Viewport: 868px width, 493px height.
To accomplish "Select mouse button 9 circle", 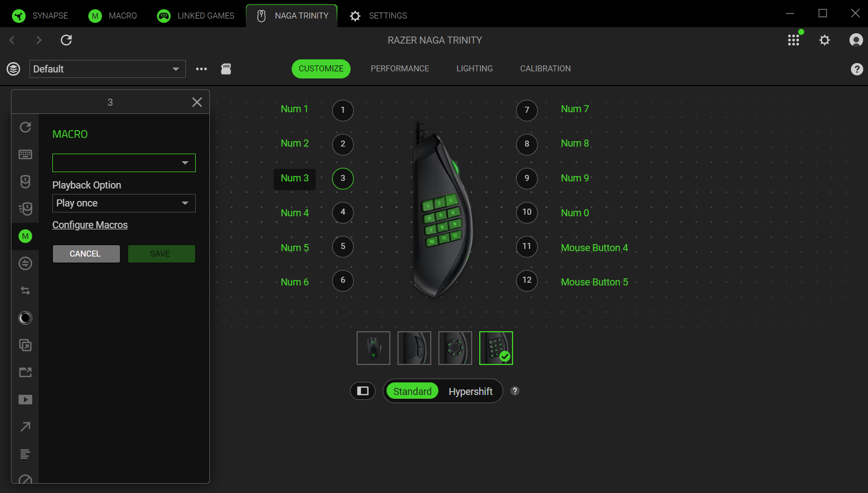I will 527,178.
